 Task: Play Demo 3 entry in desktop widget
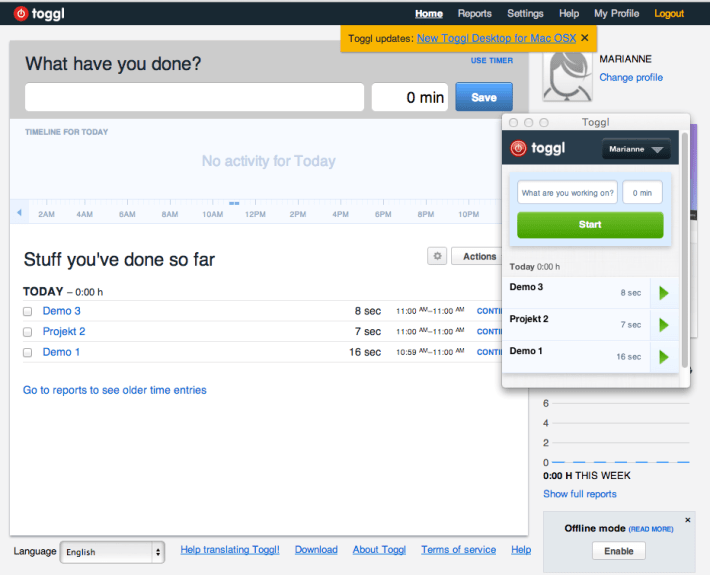click(663, 293)
